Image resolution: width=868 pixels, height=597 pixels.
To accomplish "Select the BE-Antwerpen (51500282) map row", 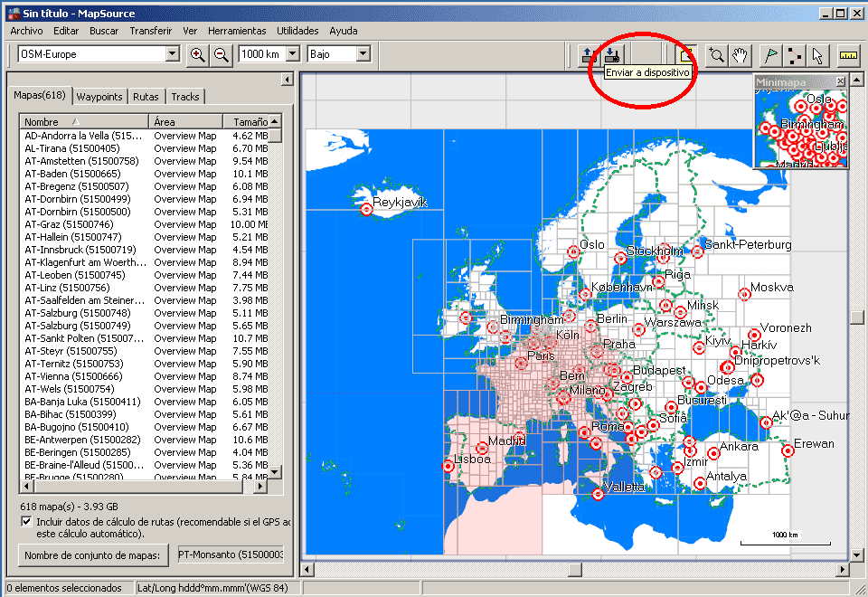I will coord(145,440).
